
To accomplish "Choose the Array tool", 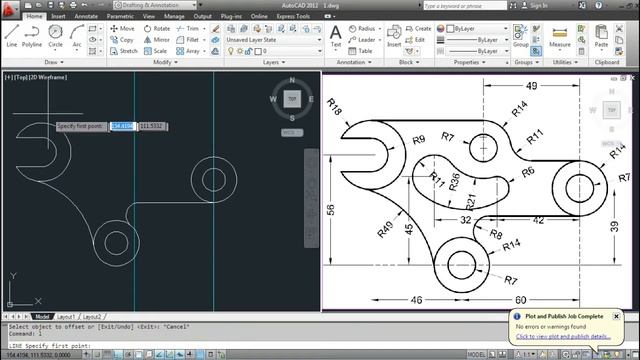I will (x=188, y=51).
